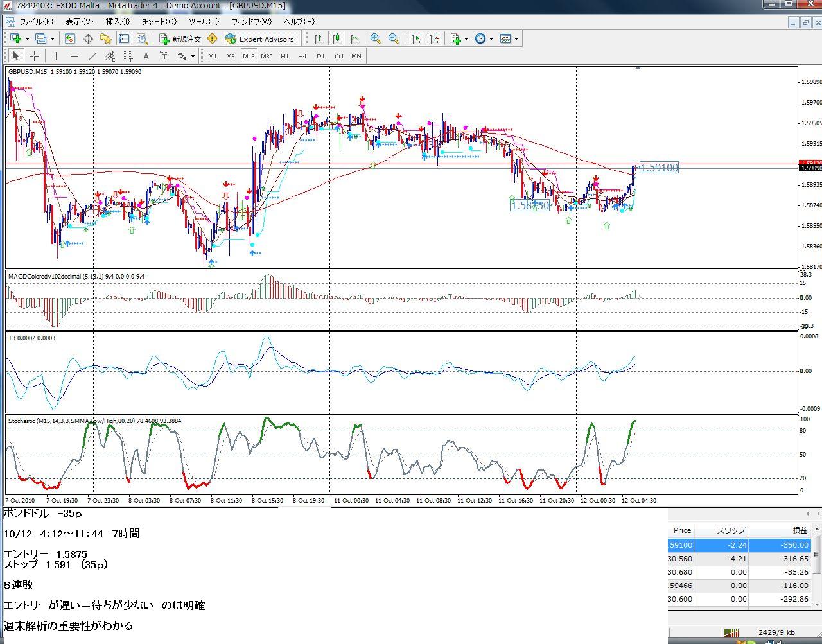Toggle chart auto scroll

[416, 39]
